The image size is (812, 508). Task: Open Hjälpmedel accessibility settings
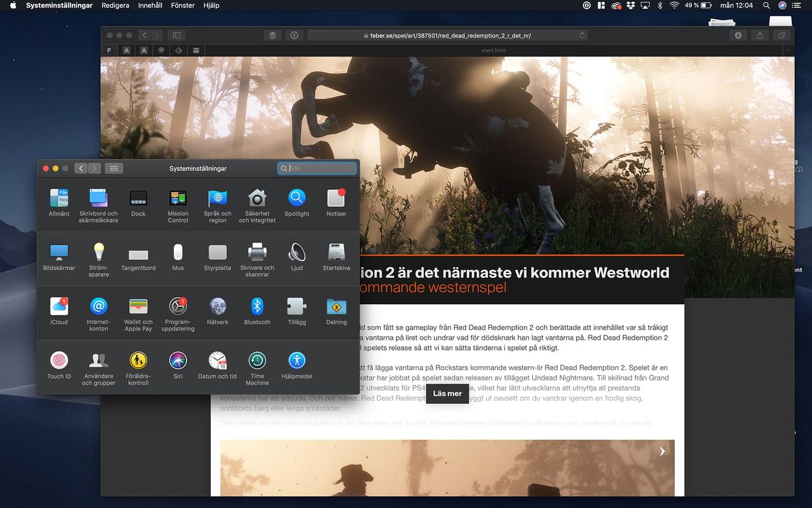297,365
